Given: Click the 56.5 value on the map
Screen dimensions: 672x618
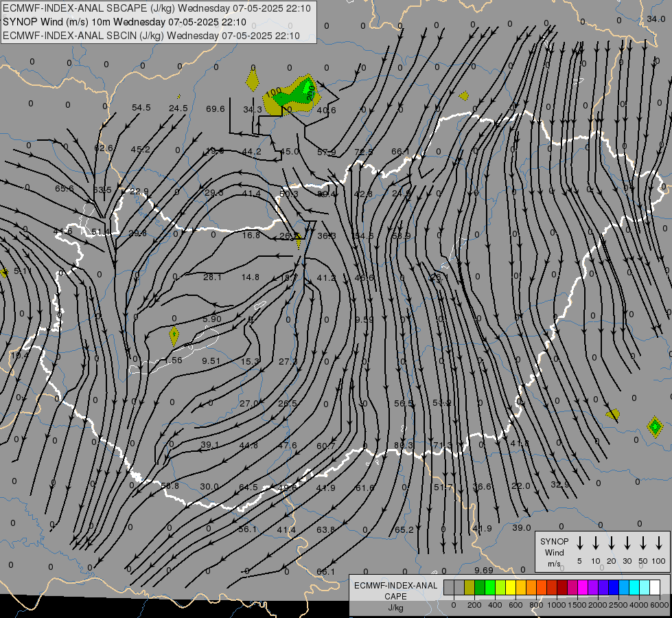Looking at the screenshot, I should pos(404,403).
